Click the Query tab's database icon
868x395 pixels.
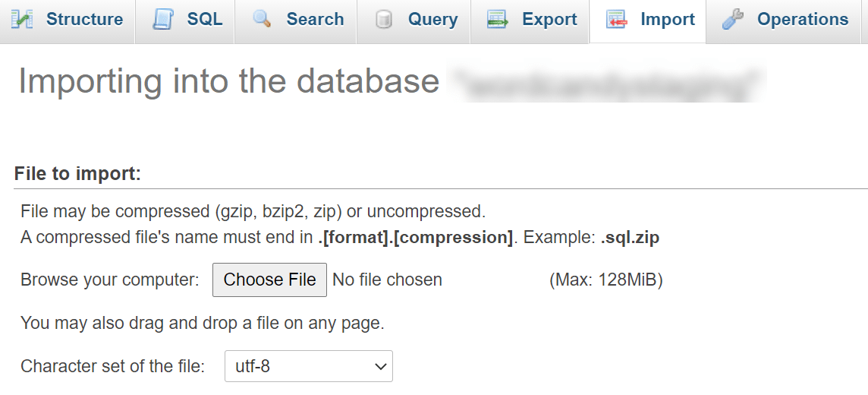384,20
